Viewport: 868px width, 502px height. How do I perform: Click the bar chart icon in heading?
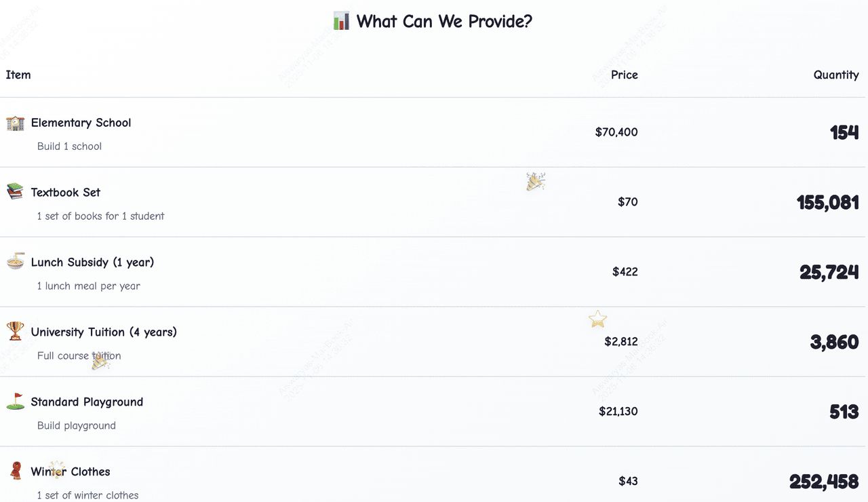click(x=342, y=21)
